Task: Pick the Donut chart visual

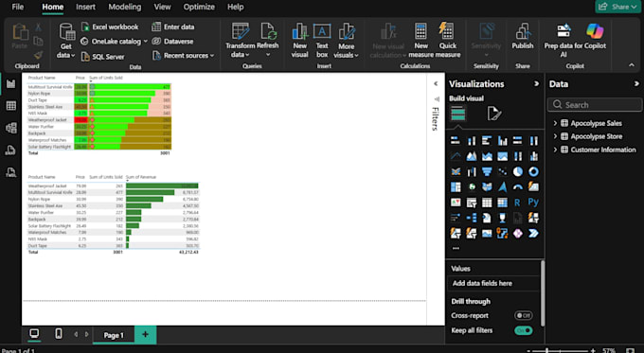Action: (x=533, y=171)
